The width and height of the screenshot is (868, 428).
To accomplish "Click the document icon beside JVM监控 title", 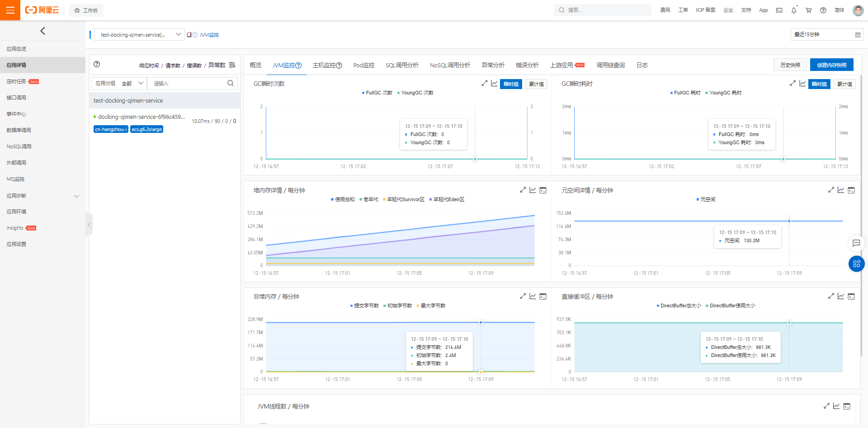I will tap(189, 35).
